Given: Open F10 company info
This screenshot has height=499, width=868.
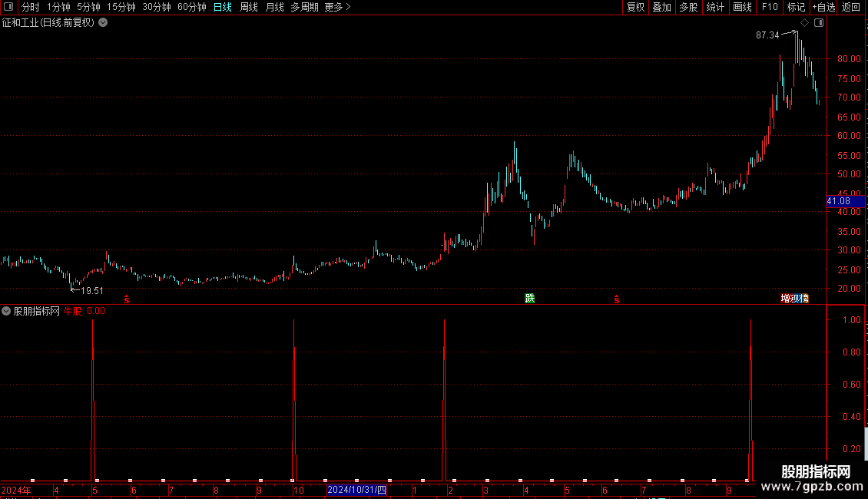Looking at the screenshot, I should pyautogui.click(x=770, y=7).
